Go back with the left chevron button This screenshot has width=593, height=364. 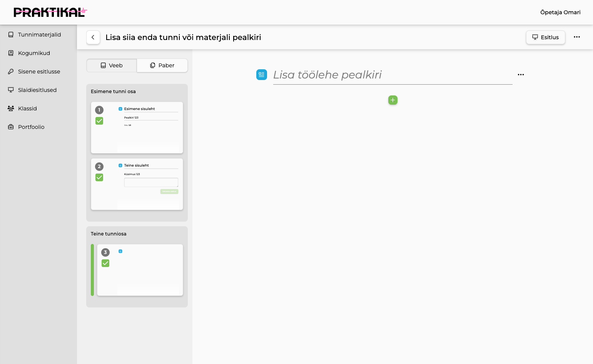93,37
